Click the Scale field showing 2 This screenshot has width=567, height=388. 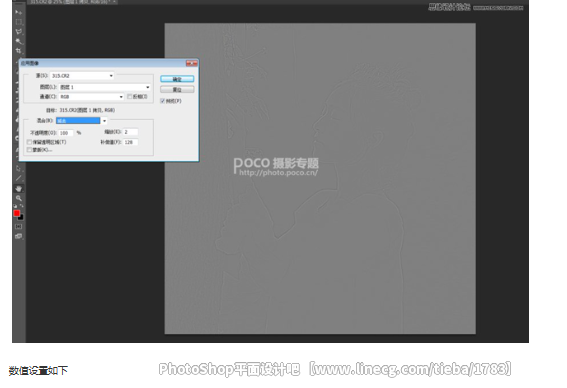pos(131,132)
